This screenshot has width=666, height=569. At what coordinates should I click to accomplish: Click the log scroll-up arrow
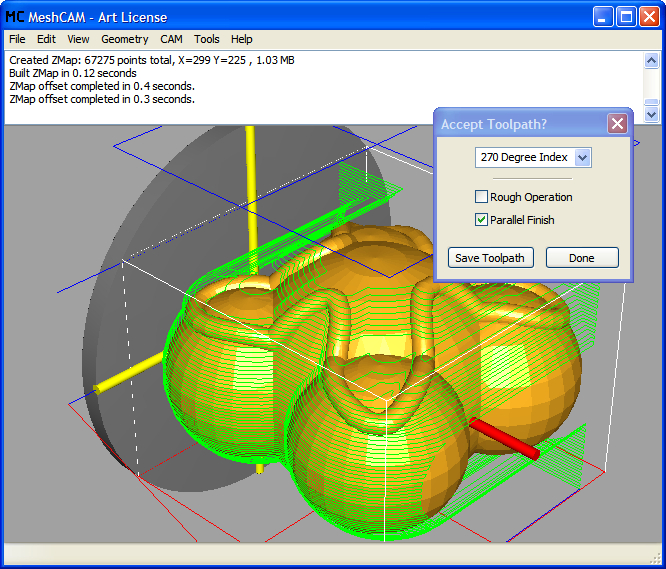pos(651,61)
